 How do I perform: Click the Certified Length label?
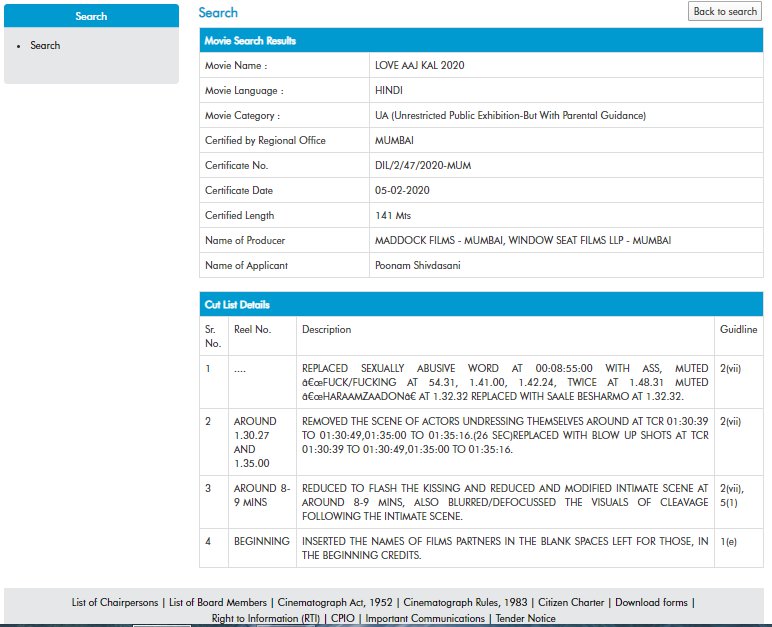click(x=240, y=216)
